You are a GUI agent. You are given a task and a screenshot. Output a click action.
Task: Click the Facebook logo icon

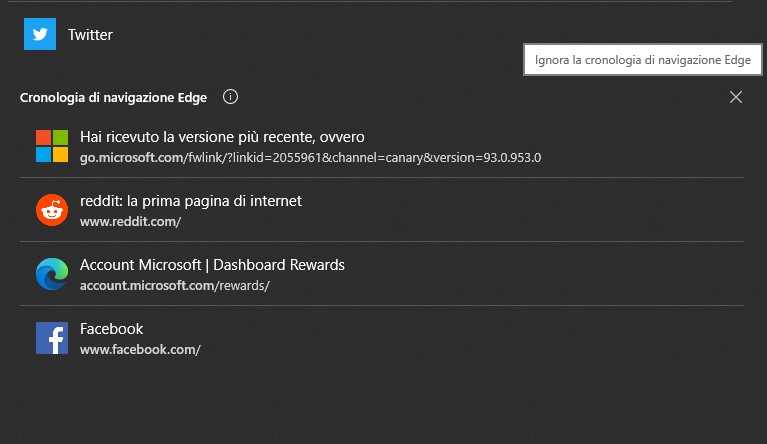click(x=52, y=338)
